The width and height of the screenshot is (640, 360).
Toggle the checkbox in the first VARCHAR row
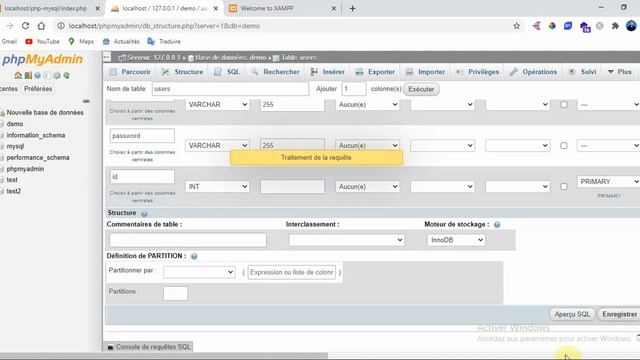[x=564, y=104]
